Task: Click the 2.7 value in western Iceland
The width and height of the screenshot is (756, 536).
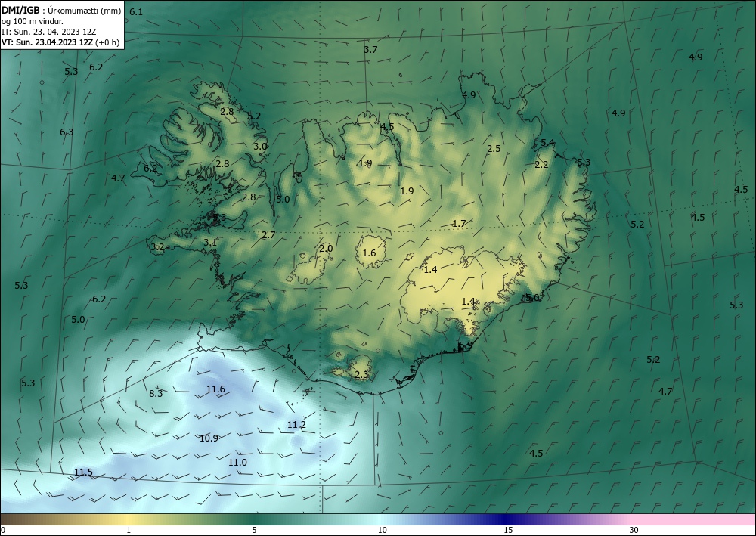Action: 268,235
